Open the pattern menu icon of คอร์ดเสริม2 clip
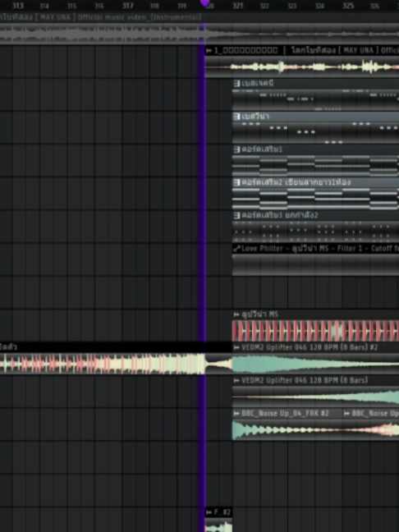Screen dimensions: 399x532 (x=236, y=182)
